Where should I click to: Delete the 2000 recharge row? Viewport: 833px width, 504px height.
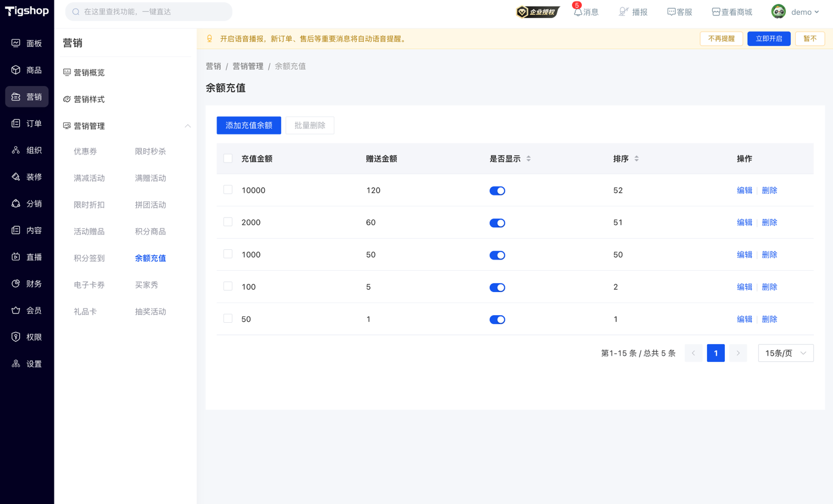click(769, 222)
